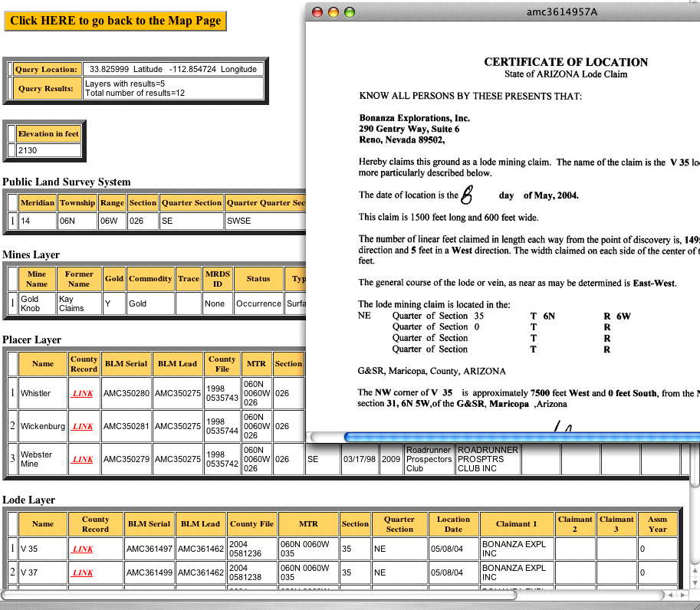Viewport: 700px width, 610px height.
Task: Click Lode Layer 'Claimant 1' column header
Action: [517, 524]
